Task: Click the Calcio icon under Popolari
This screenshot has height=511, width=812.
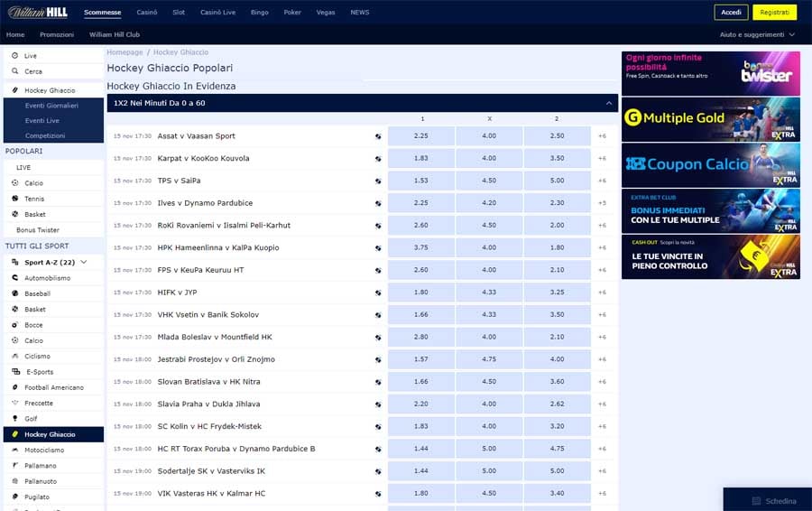Action: (x=14, y=183)
